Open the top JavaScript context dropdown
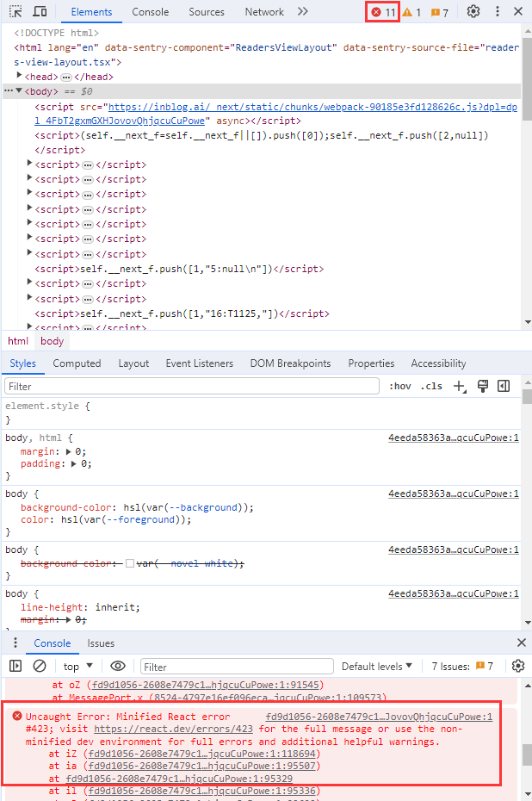532x801 pixels. [78, 667]
